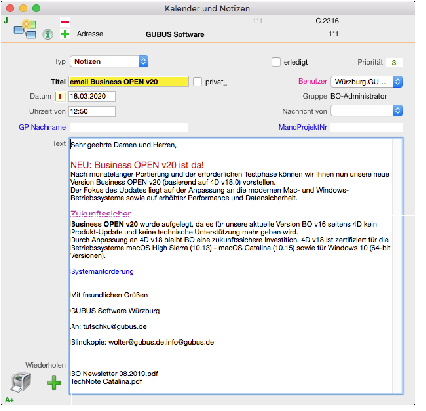Open the green info icon
This screenshot has width=426, height=411.
[48, 34]
